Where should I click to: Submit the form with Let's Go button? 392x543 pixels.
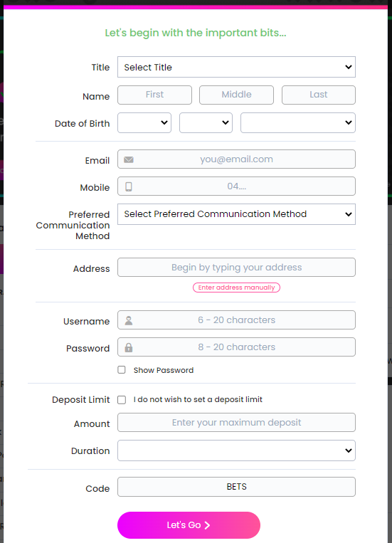189,525
